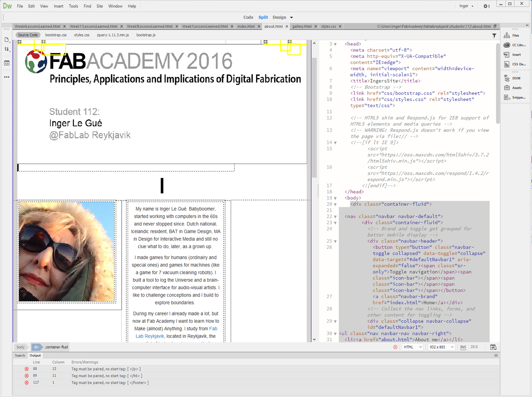Click the real-time preview icon in status bar

[x=493, y=347]
